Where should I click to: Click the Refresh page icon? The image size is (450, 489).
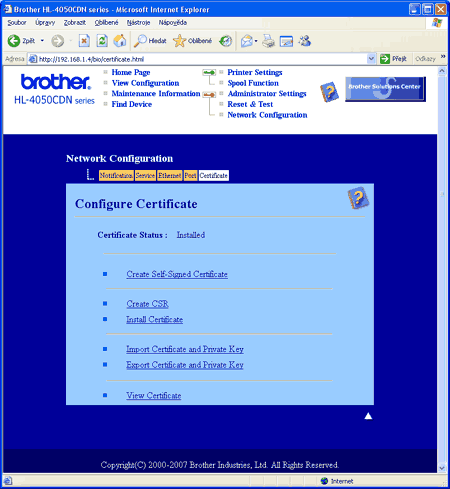[x=102, y=41]
